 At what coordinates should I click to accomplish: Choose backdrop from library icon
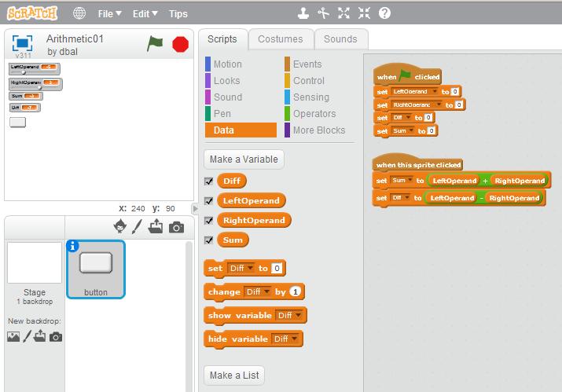coord(13,337)
